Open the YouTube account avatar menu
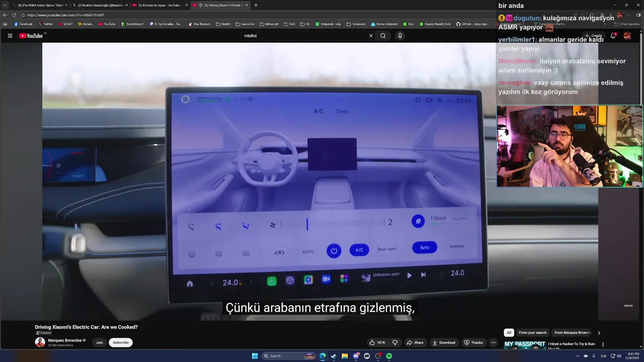Screen dimensions: 644x362 click(627, 36)
